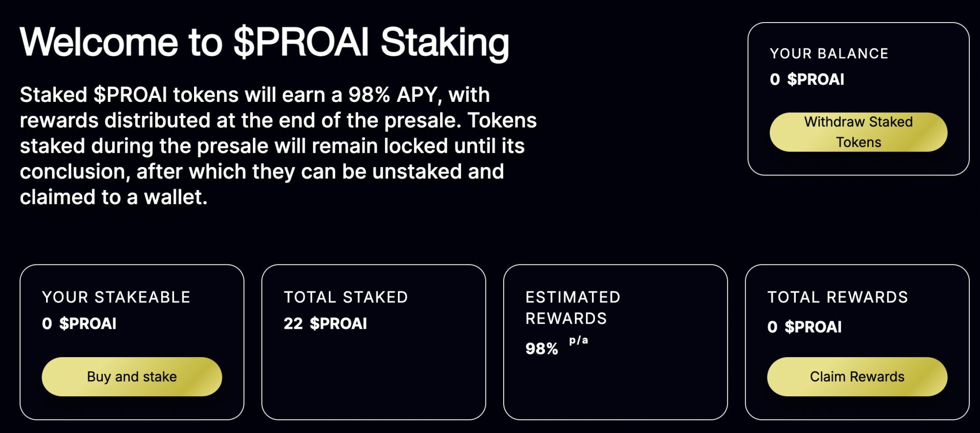Click the 22 $PROAI total staked amount
This screenshot has width=980, height=433.
coord(325,323)
